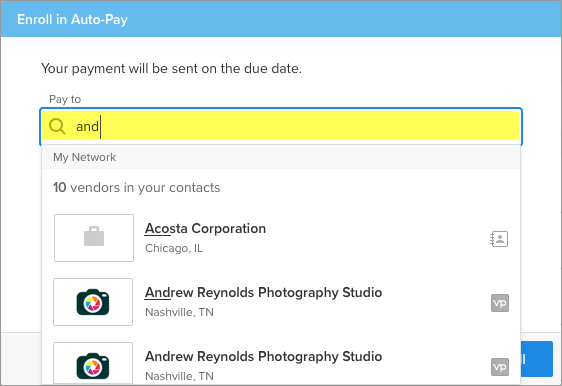The width and height of the screenshot is (562, 386).
Task: Choose first Andrew Reynolds Photography Studio name
Action: pyautogui.click(x=263, y=292)
